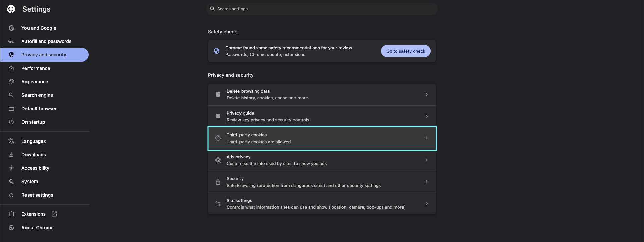The image size is (644, 242).
Task: Click the trash icon for Delete browsing data
Action: 218,94
